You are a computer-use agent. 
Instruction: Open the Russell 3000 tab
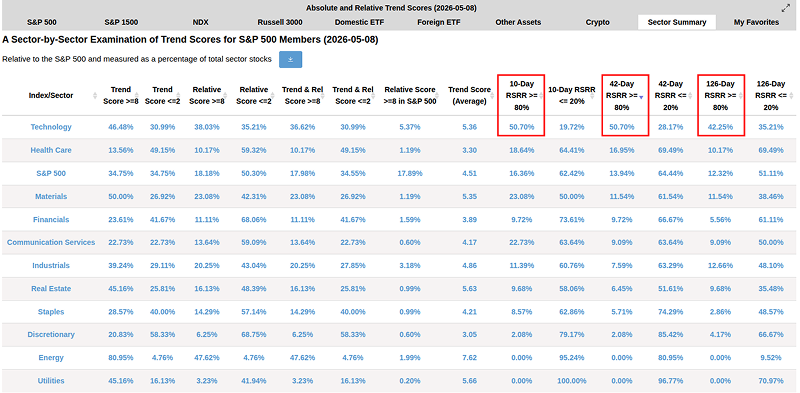click(280, 22)
